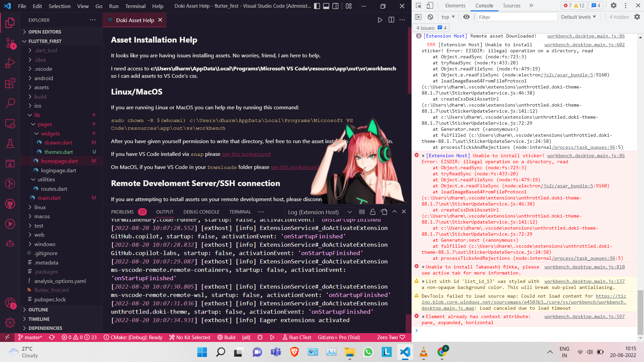The height and width of the screenshot is (362, 644).
Task: Select the Run and Debug icon
Action: 10,62
